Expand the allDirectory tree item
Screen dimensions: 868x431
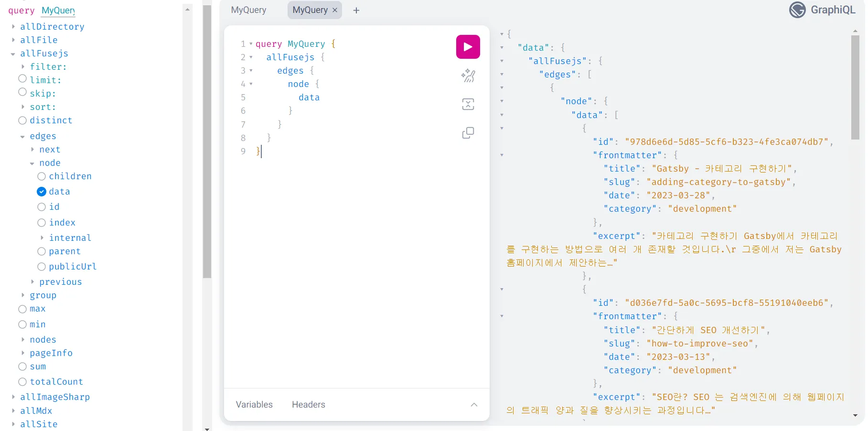[13, 27]
